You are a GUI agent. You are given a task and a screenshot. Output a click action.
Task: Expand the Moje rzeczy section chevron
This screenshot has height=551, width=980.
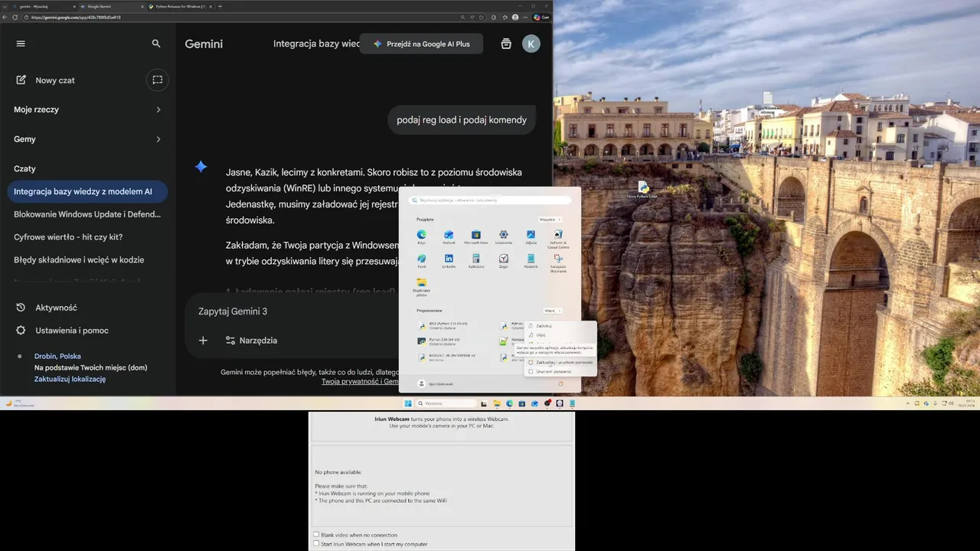coord(158,109)
